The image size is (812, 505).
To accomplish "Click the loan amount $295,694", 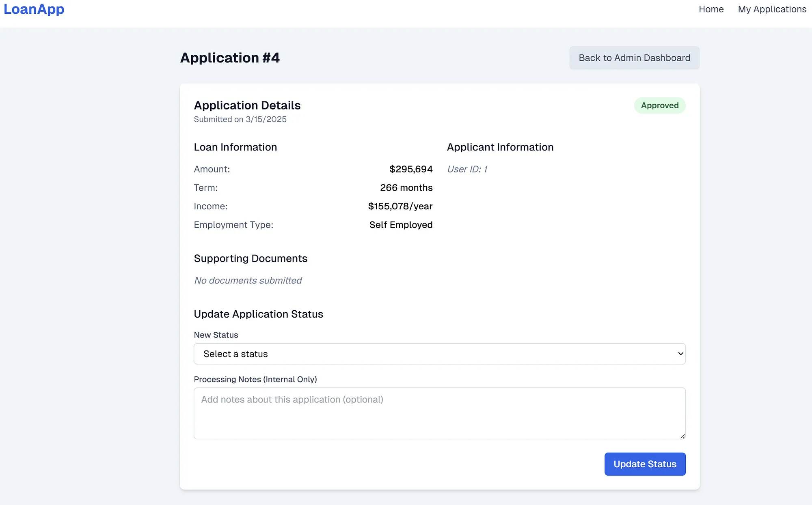I will [x=410, y=169].
